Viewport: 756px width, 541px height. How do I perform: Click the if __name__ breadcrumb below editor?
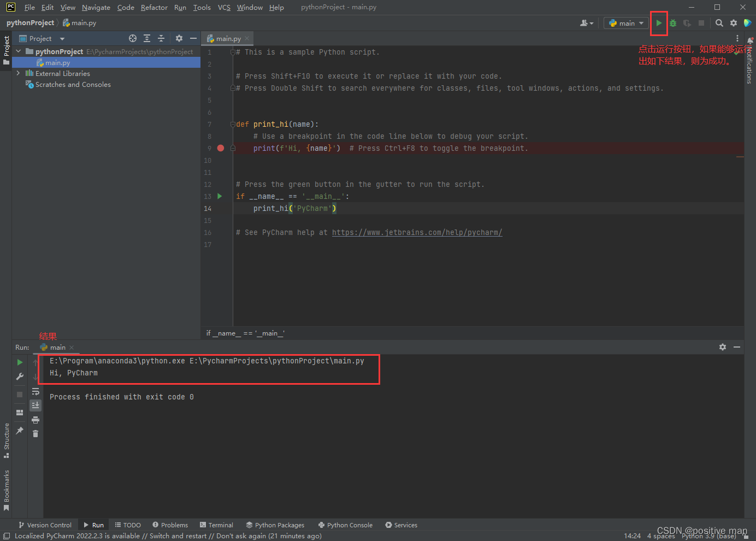tap(245, 333)
